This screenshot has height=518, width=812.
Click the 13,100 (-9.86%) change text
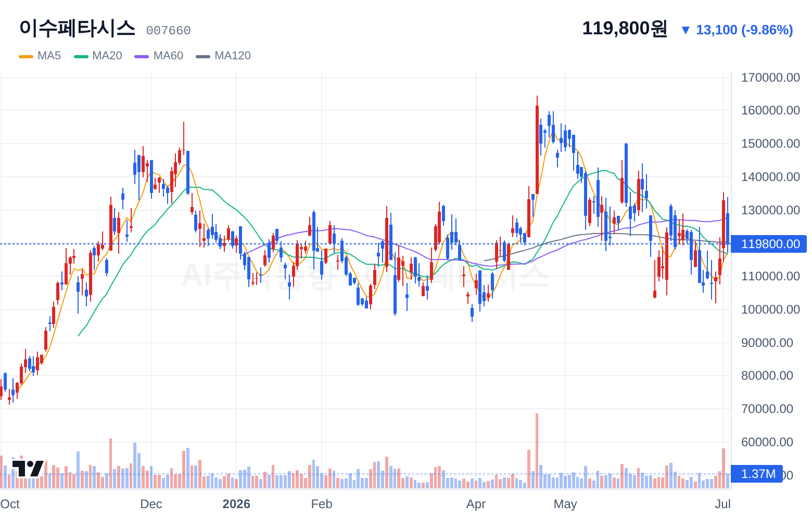(x=744, y=30)
